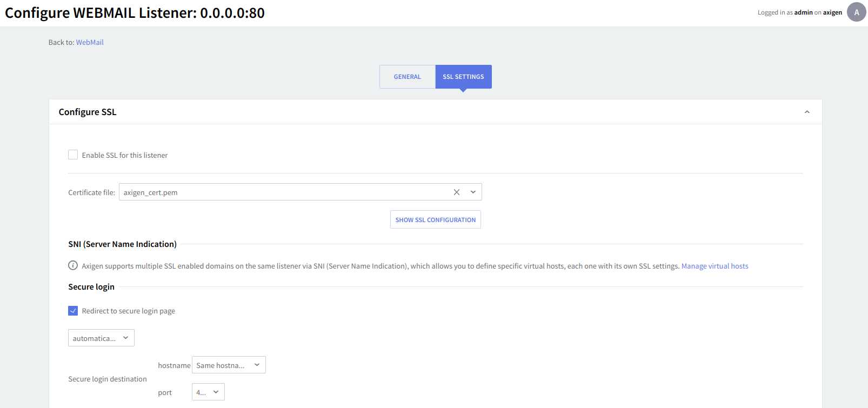Click the Enable SSL for this listener label

click(x=125, y=155)
